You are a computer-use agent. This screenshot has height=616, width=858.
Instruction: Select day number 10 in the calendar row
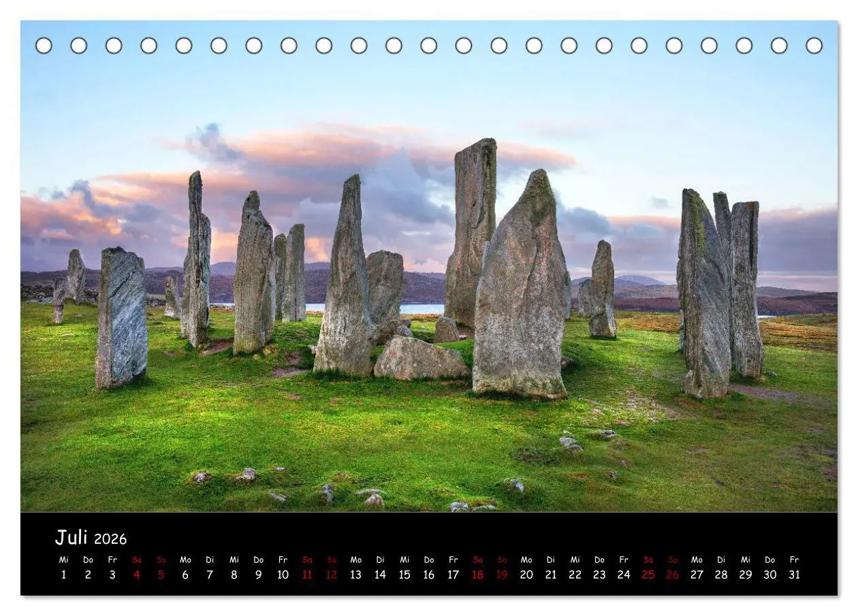pos(283,574)
